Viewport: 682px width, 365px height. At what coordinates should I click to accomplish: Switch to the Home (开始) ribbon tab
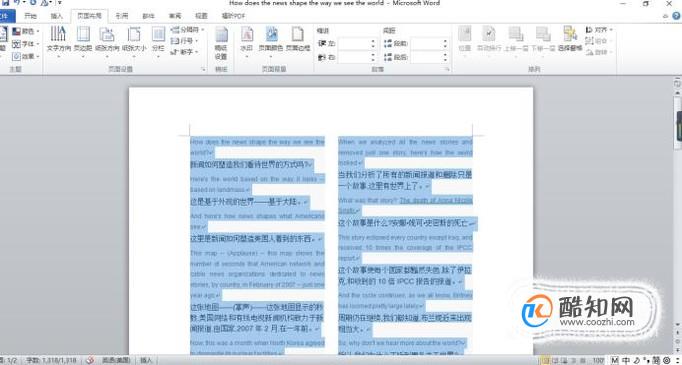pyautogui.click(x=30, y=16)
